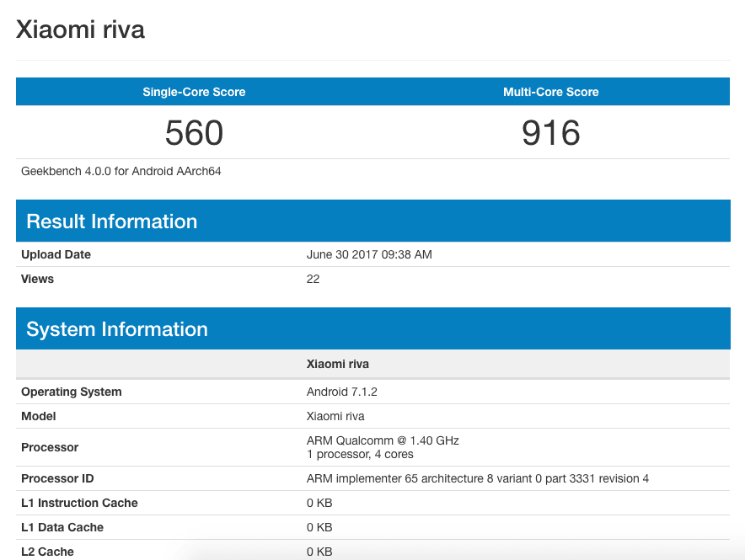The height and width of the screenshot is (560, 745).
Task: Click the bold "Xiaomi riva" table column header
Action: 338,364
